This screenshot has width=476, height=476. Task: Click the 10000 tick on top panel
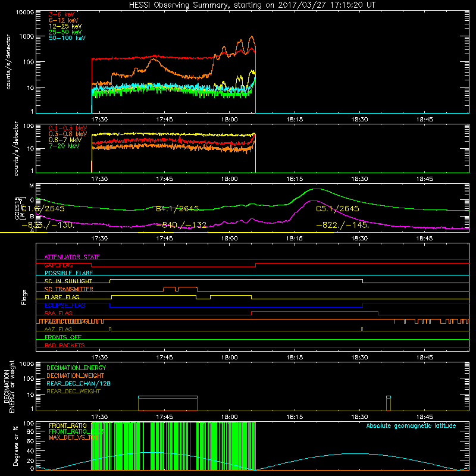point(25,12)
